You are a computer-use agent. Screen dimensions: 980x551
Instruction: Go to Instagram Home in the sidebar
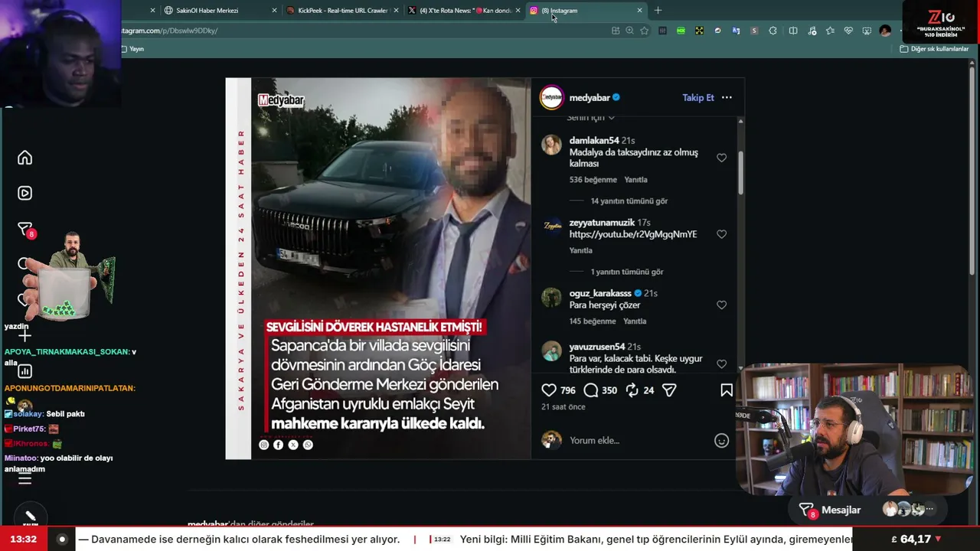coord(25,158)
